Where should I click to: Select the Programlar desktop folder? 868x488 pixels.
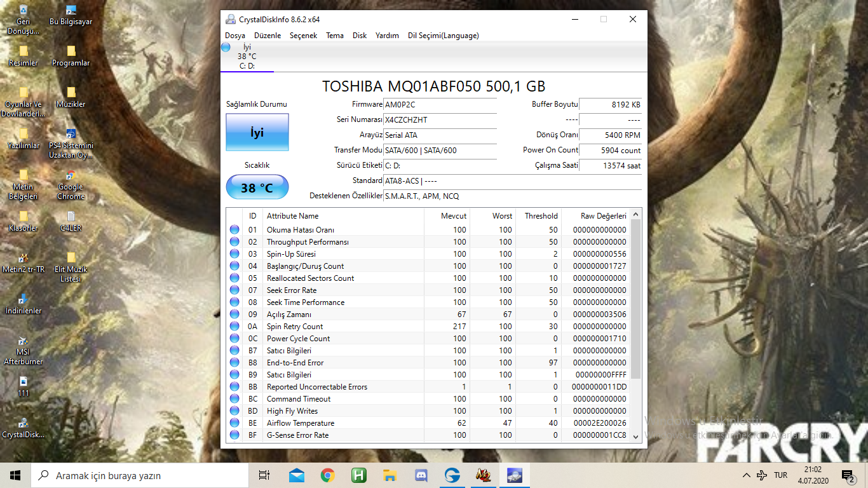tap(71, 57)
